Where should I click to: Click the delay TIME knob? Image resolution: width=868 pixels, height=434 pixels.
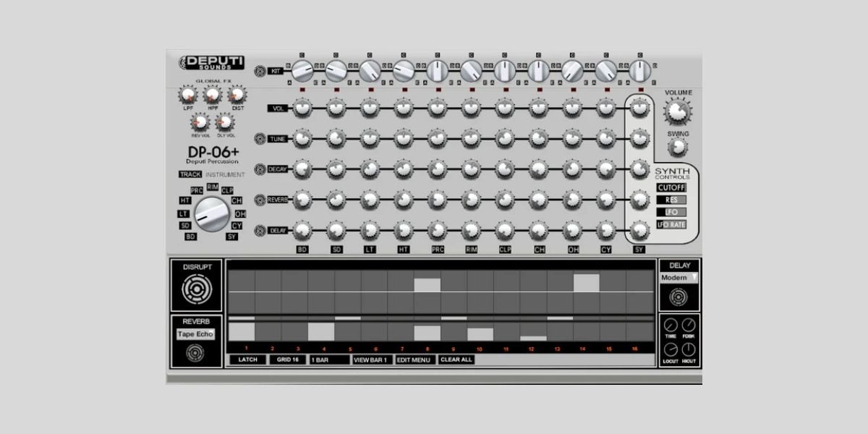671,326
